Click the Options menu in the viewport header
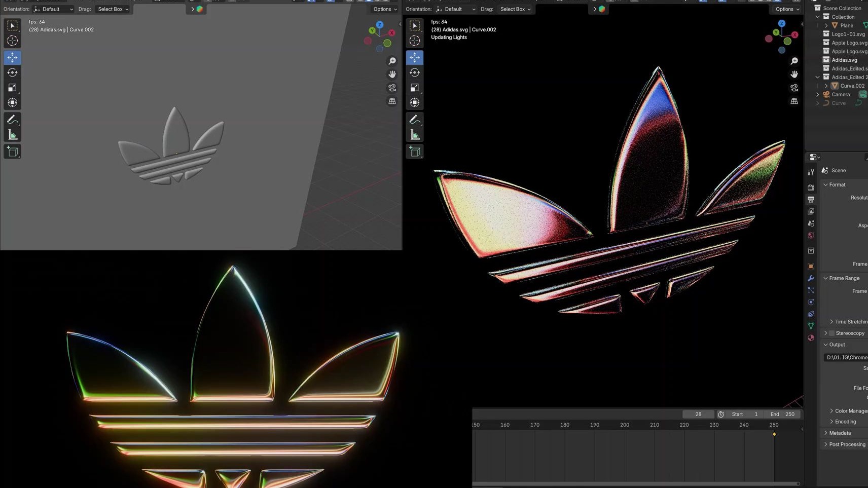868x488 pixels. coord(384,9)
